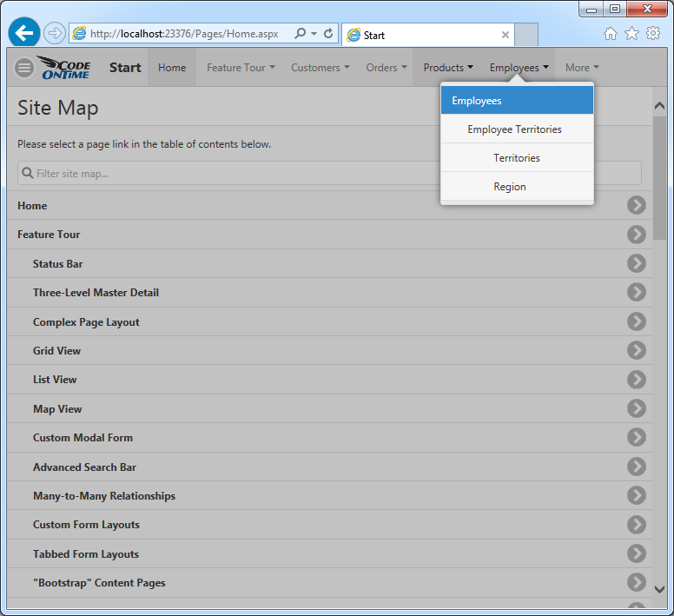Select Region menu item
Screen dimensions: 674x616
(517, 187)
